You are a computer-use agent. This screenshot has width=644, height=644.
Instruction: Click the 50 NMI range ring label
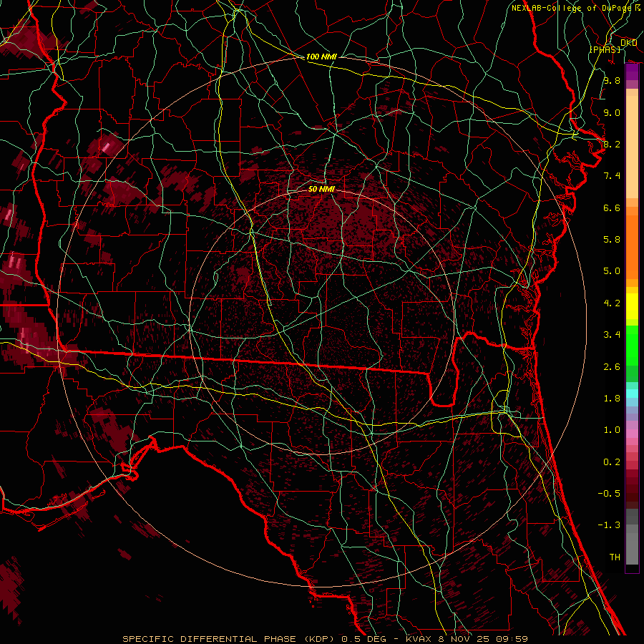tap(321, 189)
